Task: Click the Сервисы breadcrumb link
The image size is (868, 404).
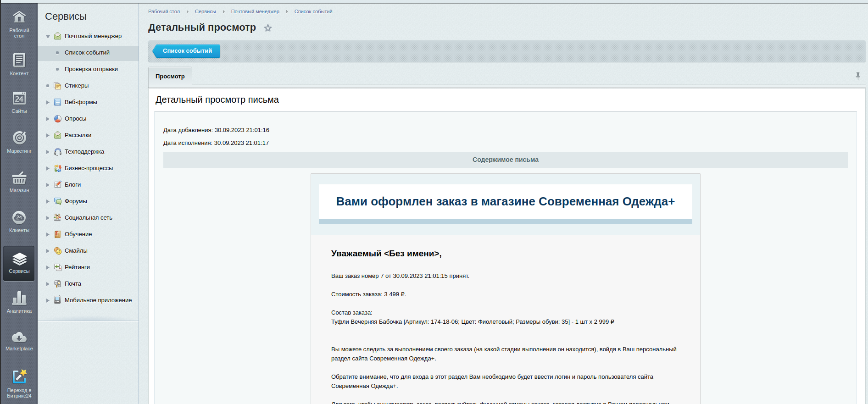Action: coord(205,11)
